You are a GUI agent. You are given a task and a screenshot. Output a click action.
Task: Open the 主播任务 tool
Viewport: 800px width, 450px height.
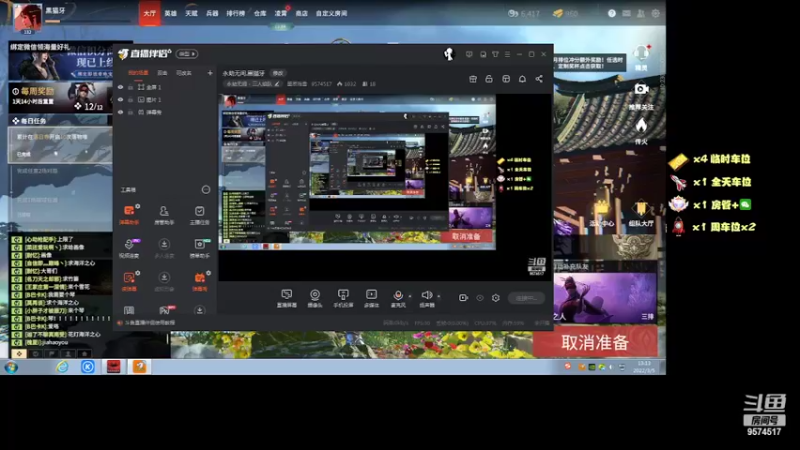[x=199, y=215]
